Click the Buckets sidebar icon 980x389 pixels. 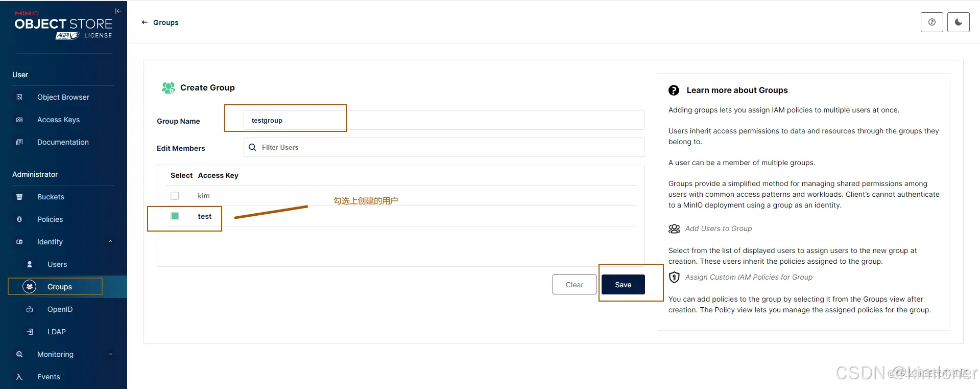(x=19, y=197)
